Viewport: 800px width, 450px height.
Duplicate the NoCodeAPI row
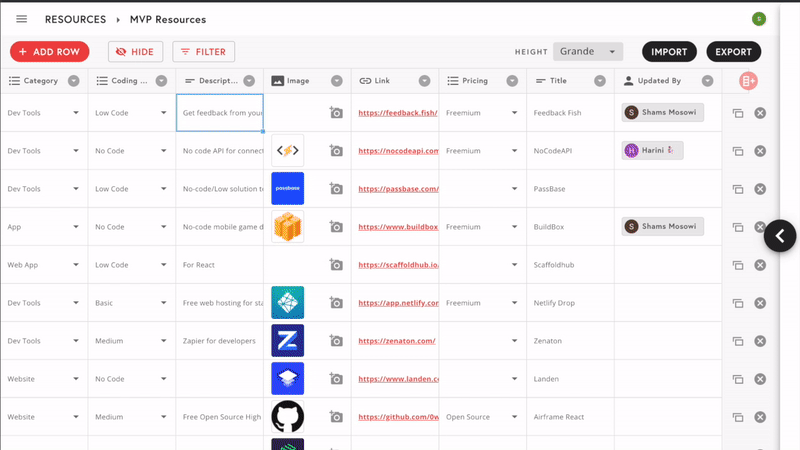738,151
